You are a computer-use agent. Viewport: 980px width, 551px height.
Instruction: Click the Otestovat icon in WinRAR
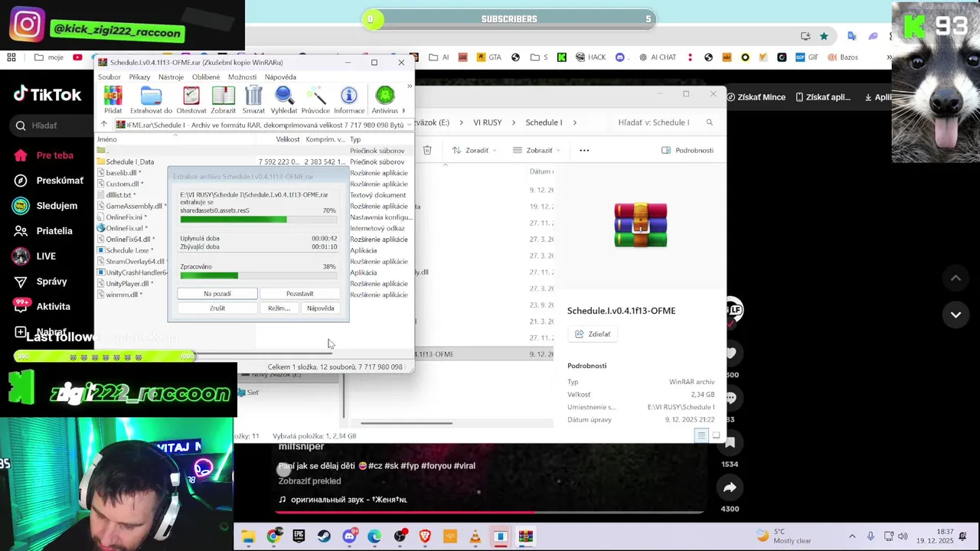[191, 99]
